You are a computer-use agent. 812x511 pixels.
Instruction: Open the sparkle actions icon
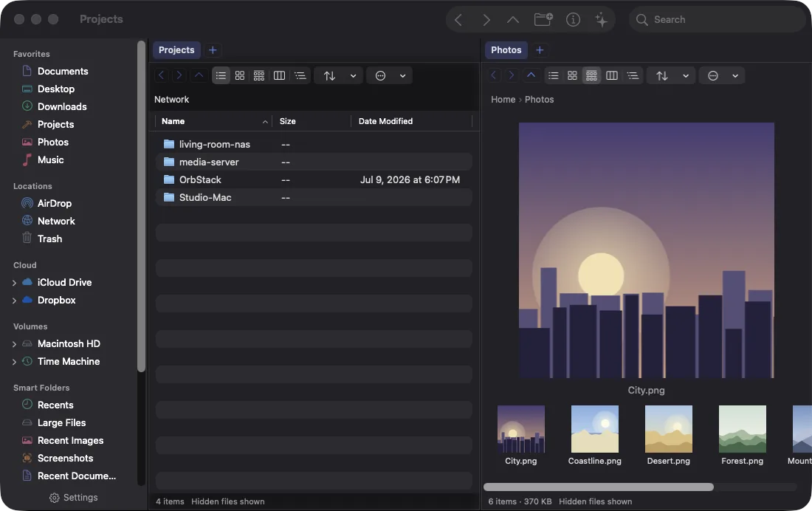pyautogui.click(x=601, y=20)
